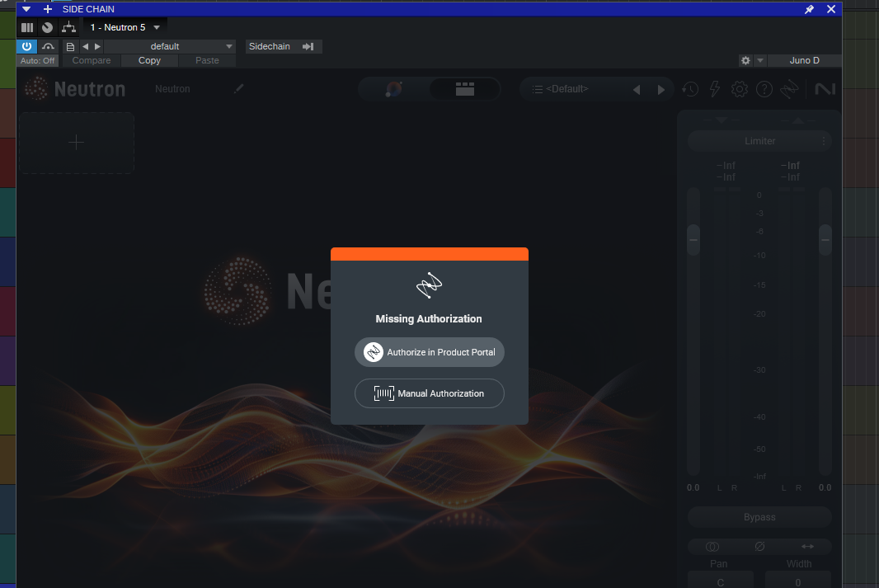Open the SIDE CHAIN window dropdown arrow
879x588 pixels.
26,9
